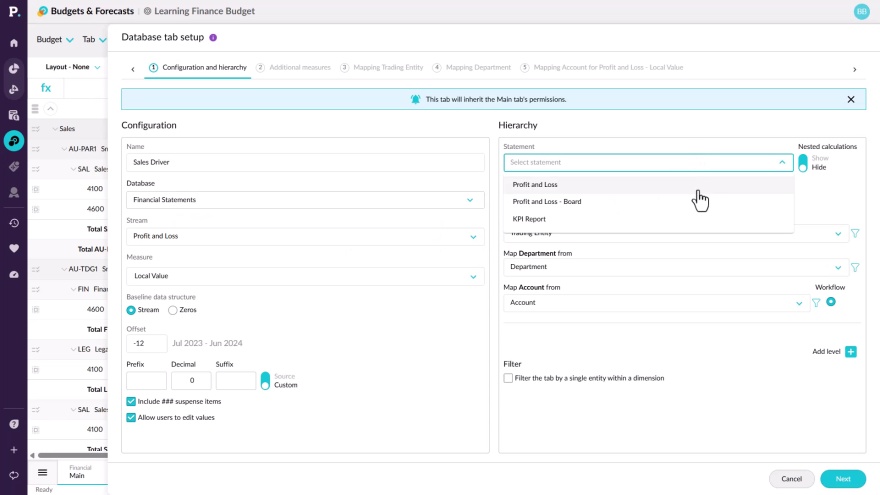The image size is (880, 495).
Task: Open the Stream Profit and Loss dropdown
Action: tap(305, 236)
